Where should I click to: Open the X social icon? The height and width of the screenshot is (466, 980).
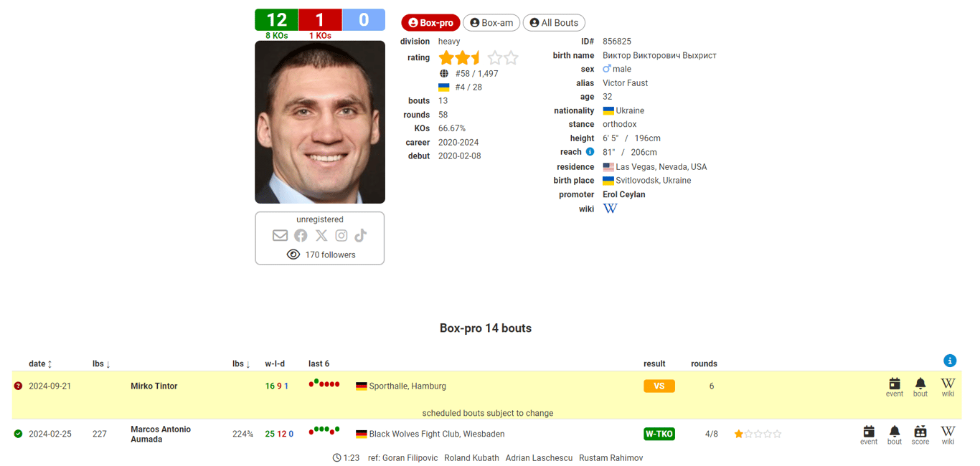321,236
